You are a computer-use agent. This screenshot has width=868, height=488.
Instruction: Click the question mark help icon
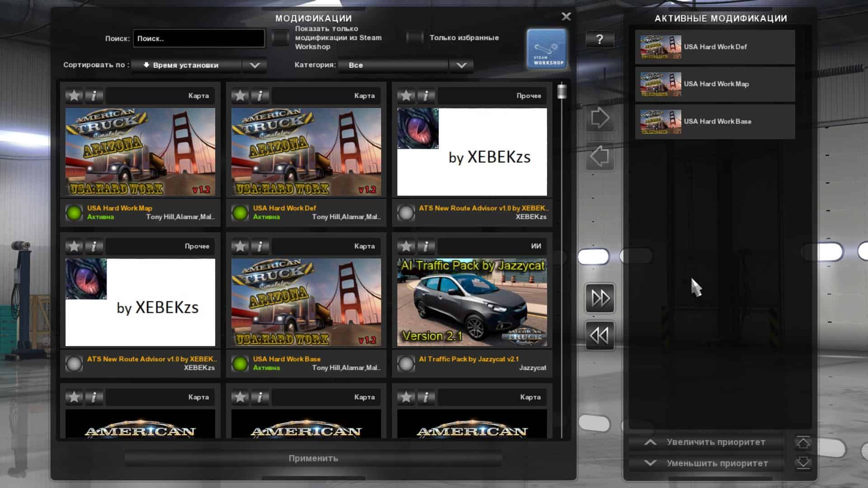coord(599,39)
